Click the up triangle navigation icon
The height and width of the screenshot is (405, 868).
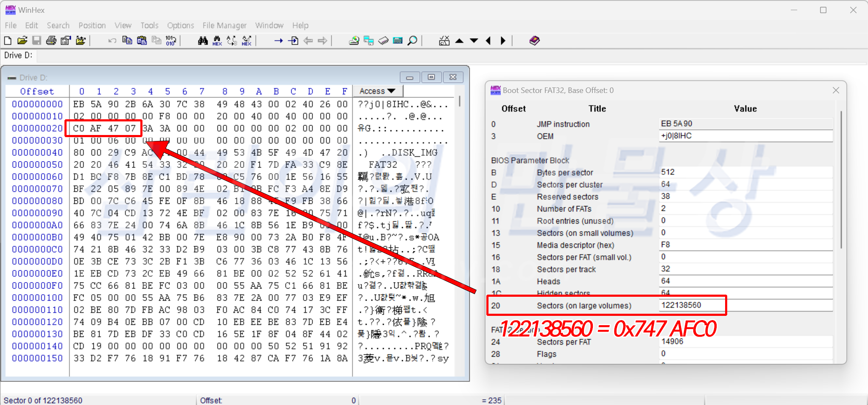point(459,41)
